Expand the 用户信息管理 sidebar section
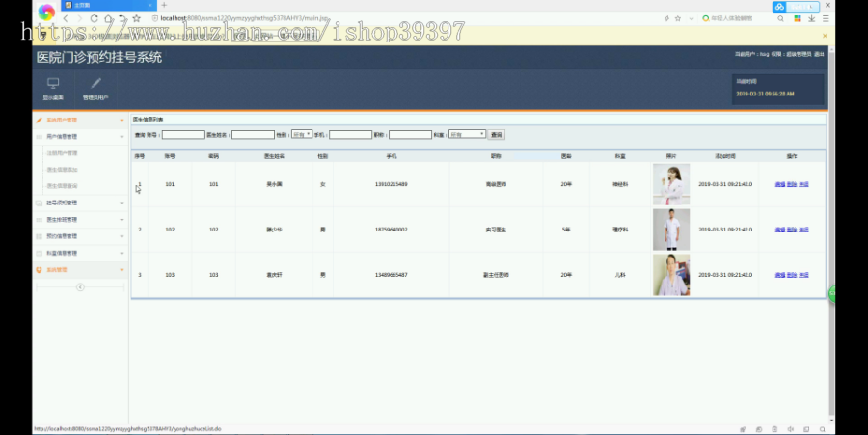The width and height of the screenshot is (868, 435). (80, 137)
